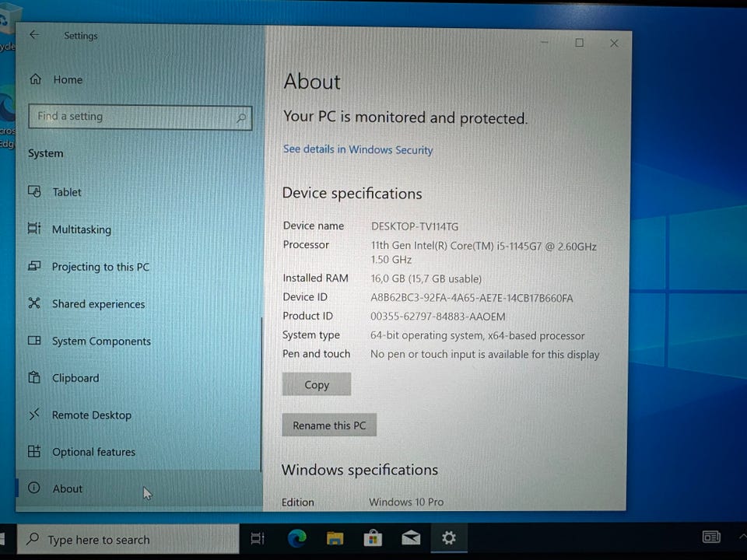
Task: Click the Windows 10 Pro edition text
Action: [x=406, y=502]
